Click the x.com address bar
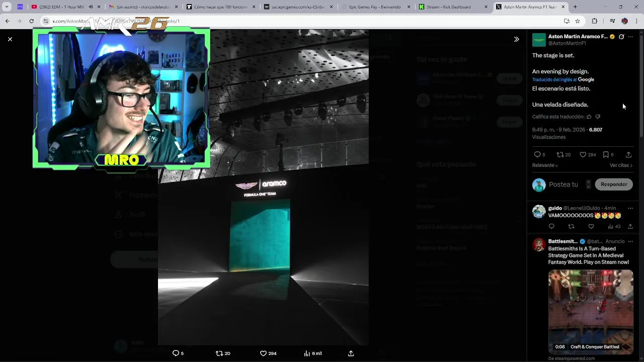Viewport: 644px width, 362px height. (x=302, y=21)
